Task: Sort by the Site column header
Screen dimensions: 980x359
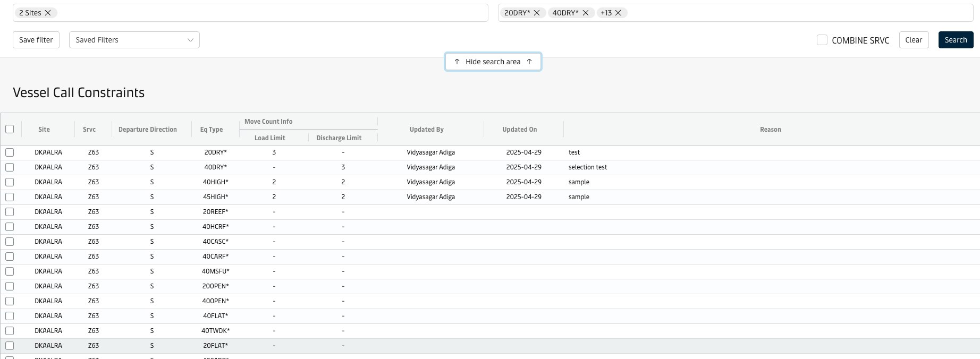Action: [x=44, y=130]
